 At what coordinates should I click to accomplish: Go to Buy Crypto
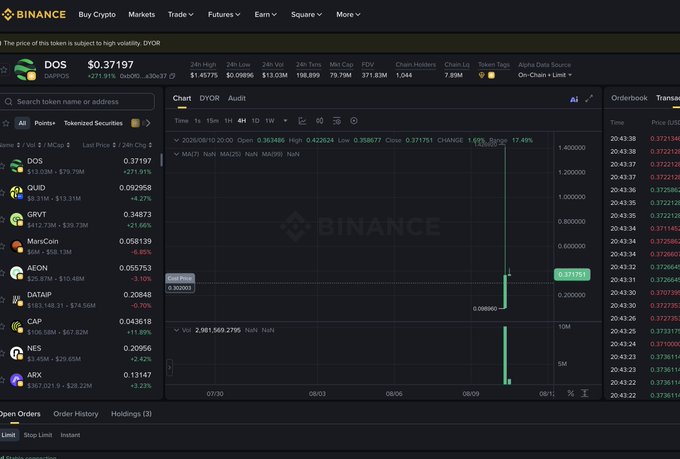(x=97, y=14)
